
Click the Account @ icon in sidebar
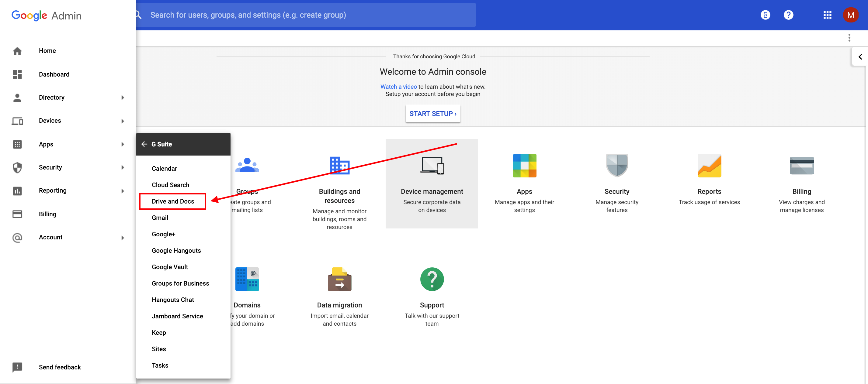[17, 238]
